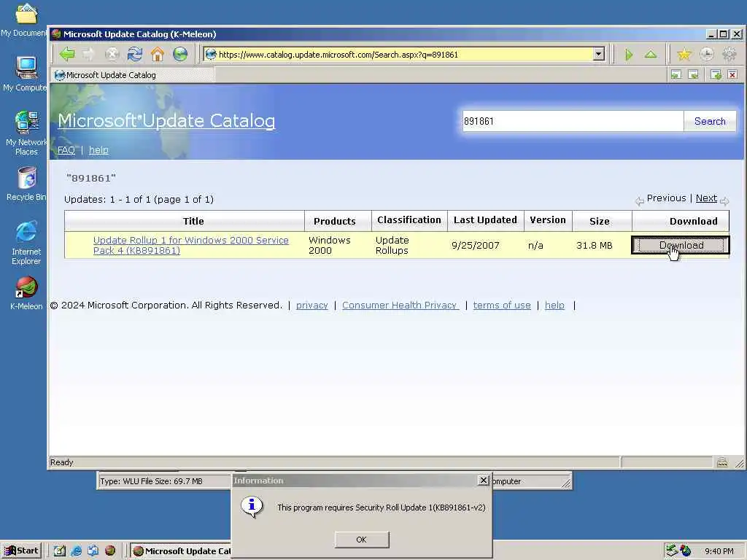
Task: Open History with the clock icon
Action: 706,54
